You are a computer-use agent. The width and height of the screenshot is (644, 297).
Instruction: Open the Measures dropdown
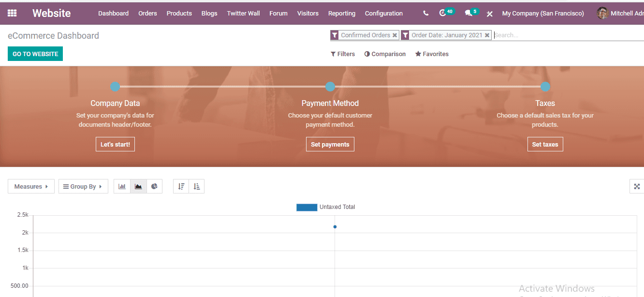(31, 186)
